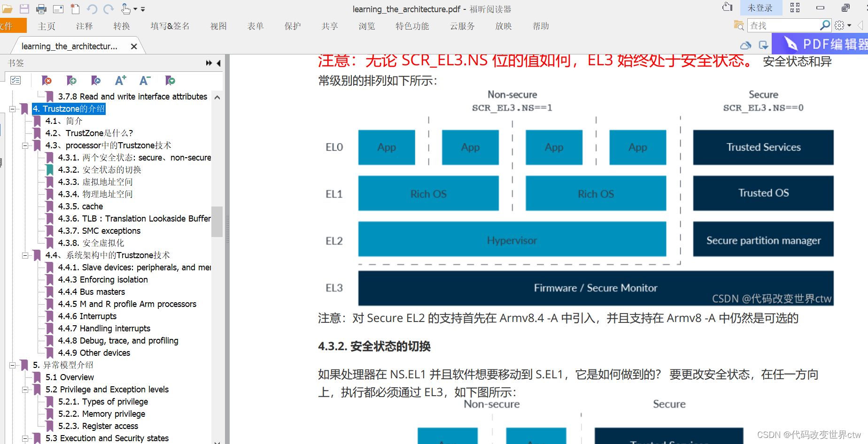
Task: Create a new blank PDF page icon
Action: click(75, 9)
